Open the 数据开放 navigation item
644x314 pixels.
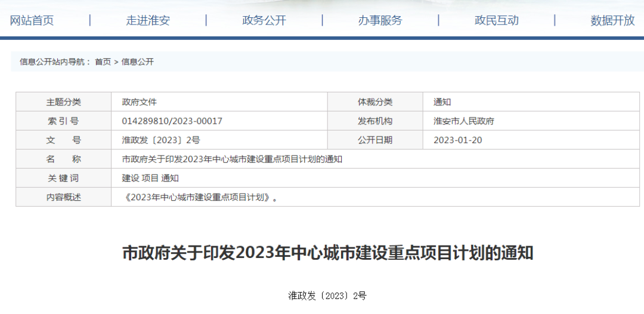tap(612, 20)
